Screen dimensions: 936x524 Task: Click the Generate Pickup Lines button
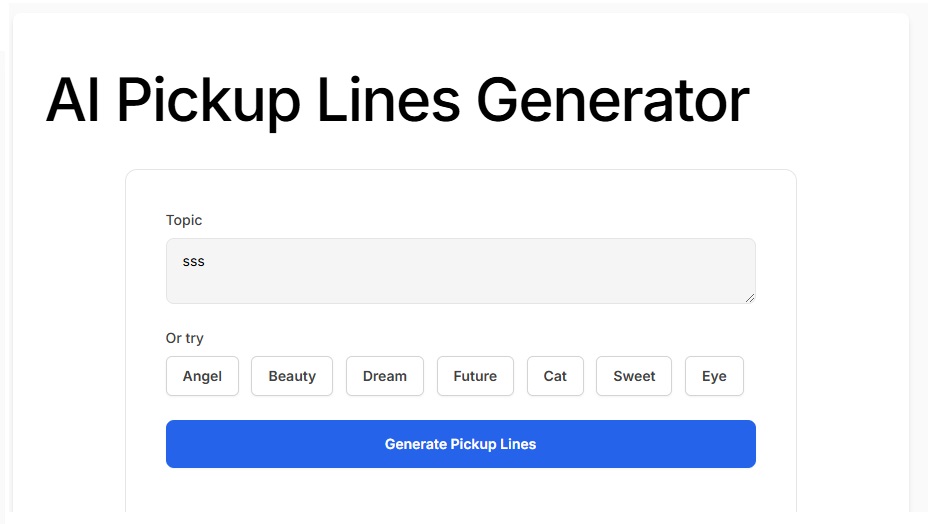coord(460,443)
